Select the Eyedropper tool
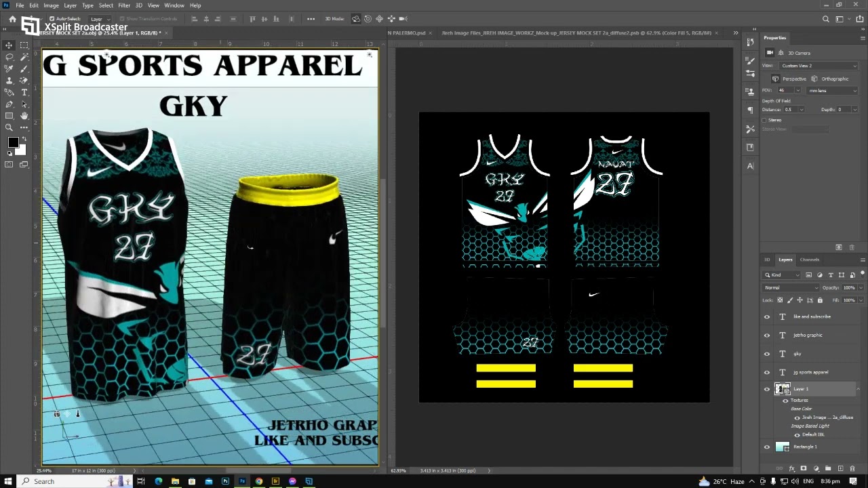Screen dimensions: 868x488 point(9,68)
